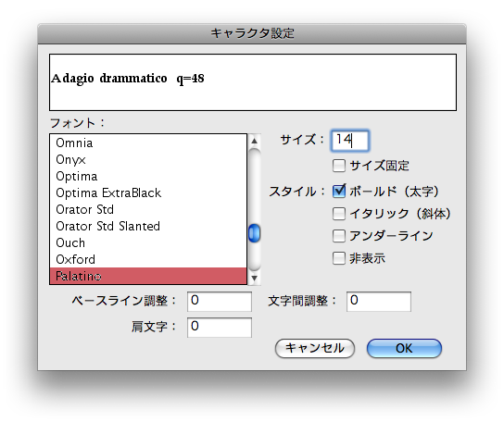
Task: Click the font list scroll down arrow
Action: [254, 279]
